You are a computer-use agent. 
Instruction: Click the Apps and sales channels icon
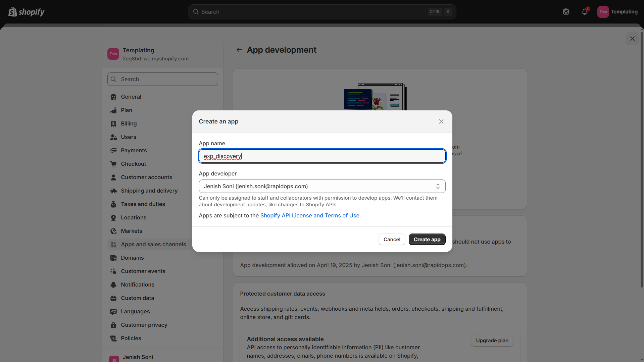pyautogui.click(x=113, y=244)
